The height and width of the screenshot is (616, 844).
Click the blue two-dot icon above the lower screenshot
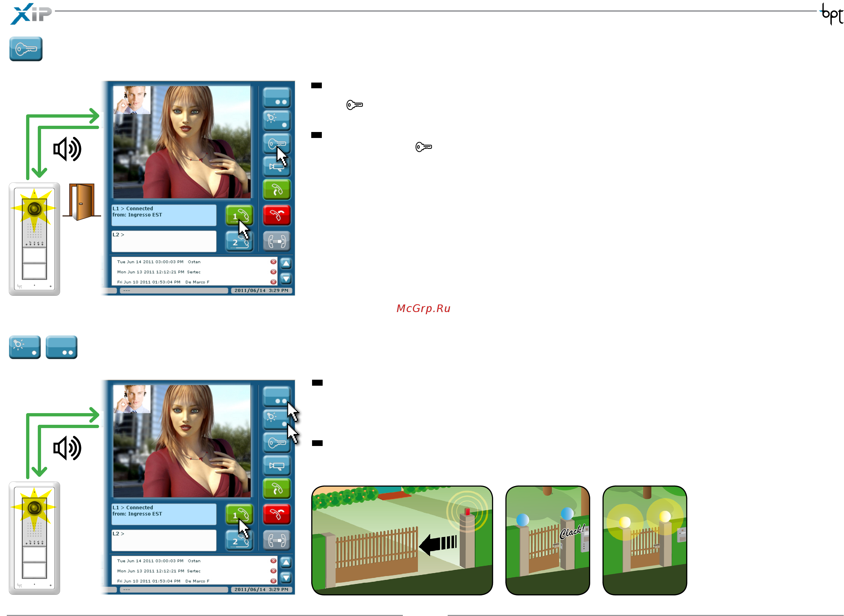[x=61, y=347]
